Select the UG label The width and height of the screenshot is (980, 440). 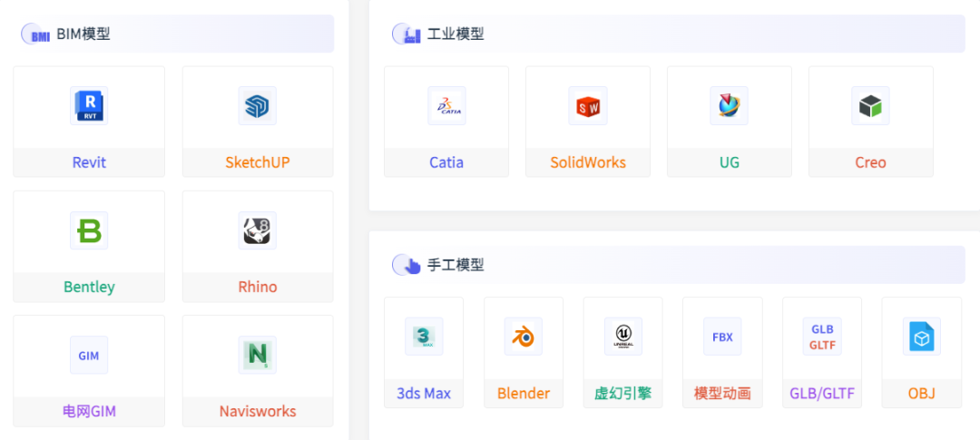pos(730,162)
